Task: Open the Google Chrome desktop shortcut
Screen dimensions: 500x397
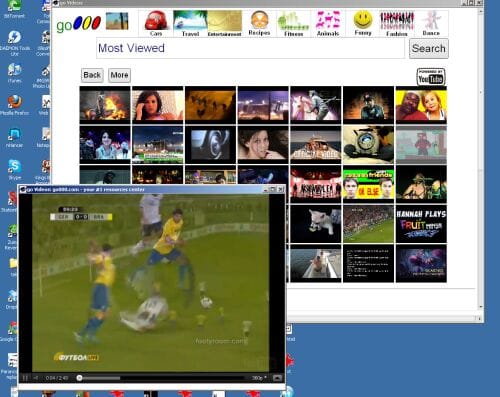Action: (12, 331)
